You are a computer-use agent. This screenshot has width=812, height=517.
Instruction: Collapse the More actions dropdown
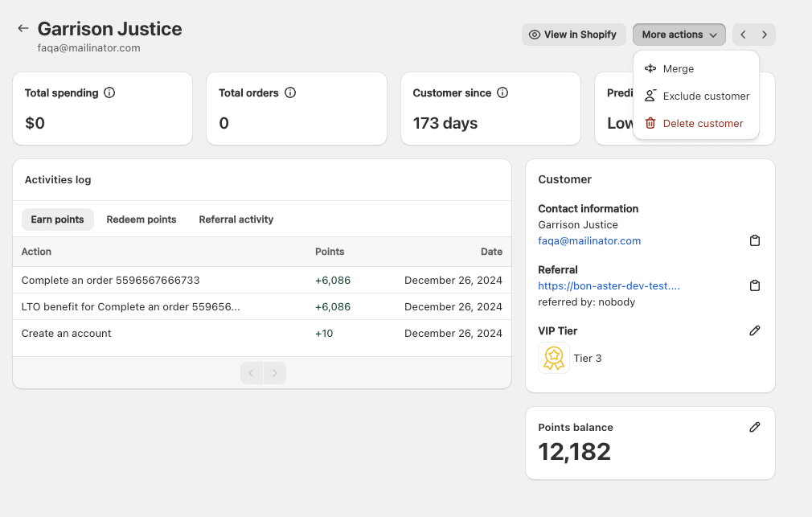[679, 35]
